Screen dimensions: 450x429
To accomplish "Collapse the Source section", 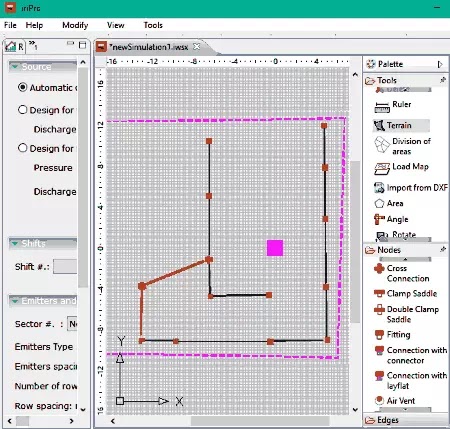I will [x=14, y=67].
